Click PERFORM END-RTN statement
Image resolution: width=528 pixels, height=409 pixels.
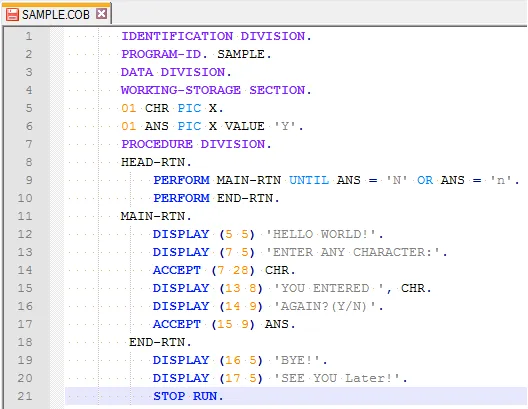click(x=216, y=198)
